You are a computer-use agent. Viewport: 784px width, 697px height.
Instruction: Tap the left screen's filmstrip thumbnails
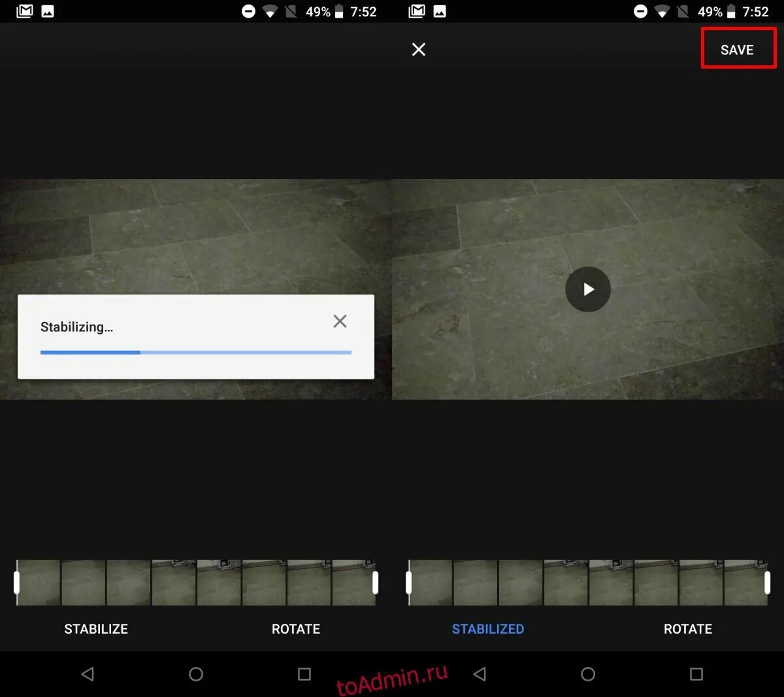(196, 582)
